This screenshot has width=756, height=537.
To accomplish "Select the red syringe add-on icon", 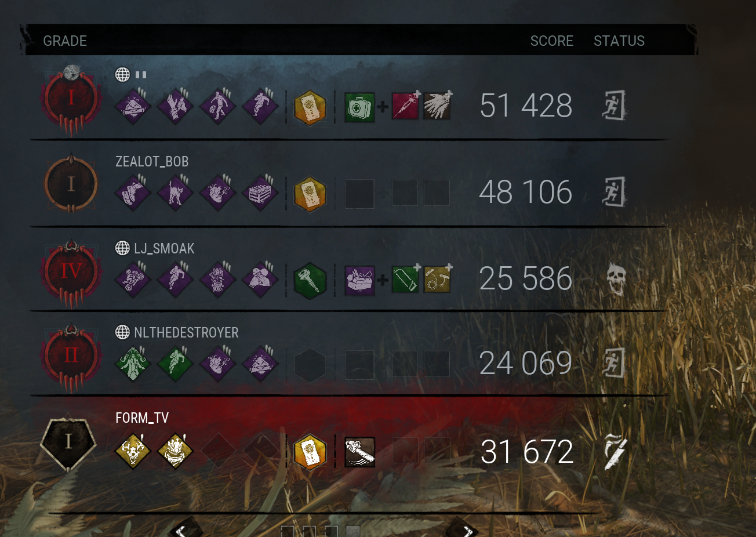I will [x=405, y=106].
